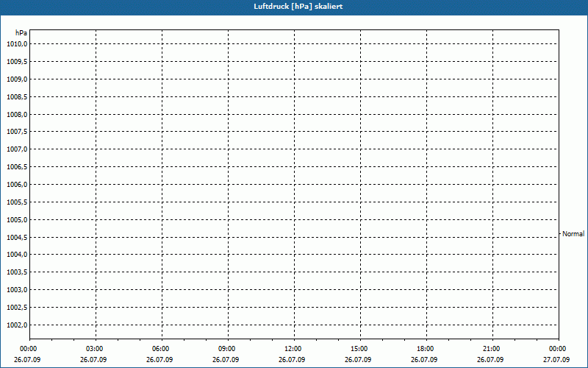
Task: Select the 1008,0 pressure label
Action: click(17, 115)
